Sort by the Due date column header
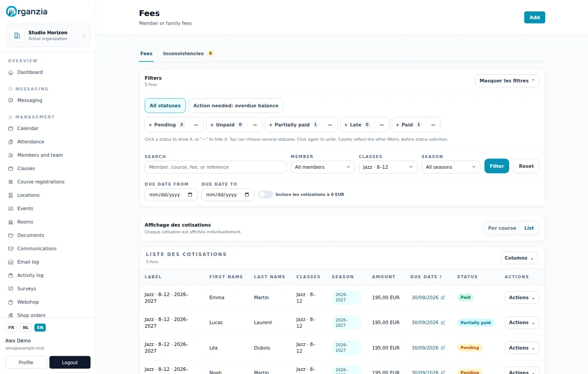The width and height of the screenshot is (588, 374). click(426, 277)
